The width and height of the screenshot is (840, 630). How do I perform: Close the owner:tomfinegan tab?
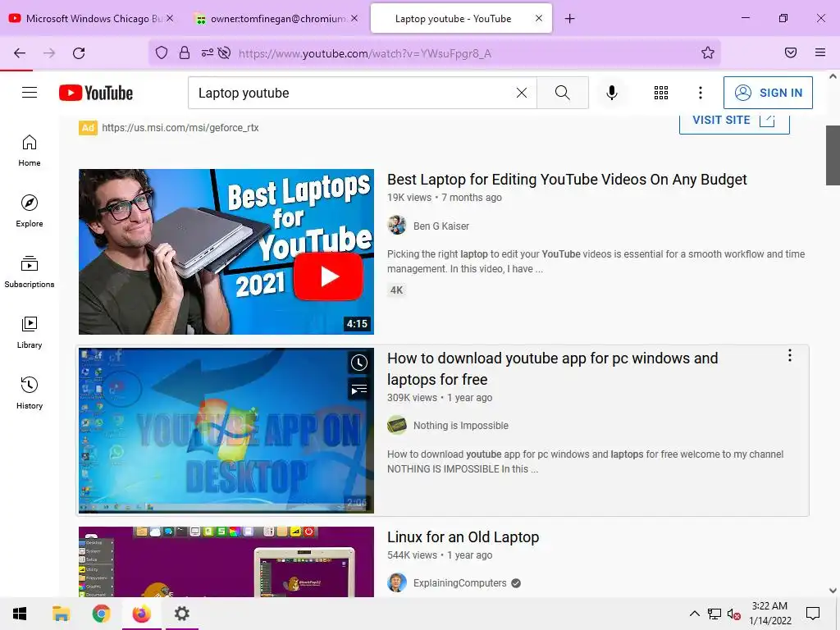point(354,18)
